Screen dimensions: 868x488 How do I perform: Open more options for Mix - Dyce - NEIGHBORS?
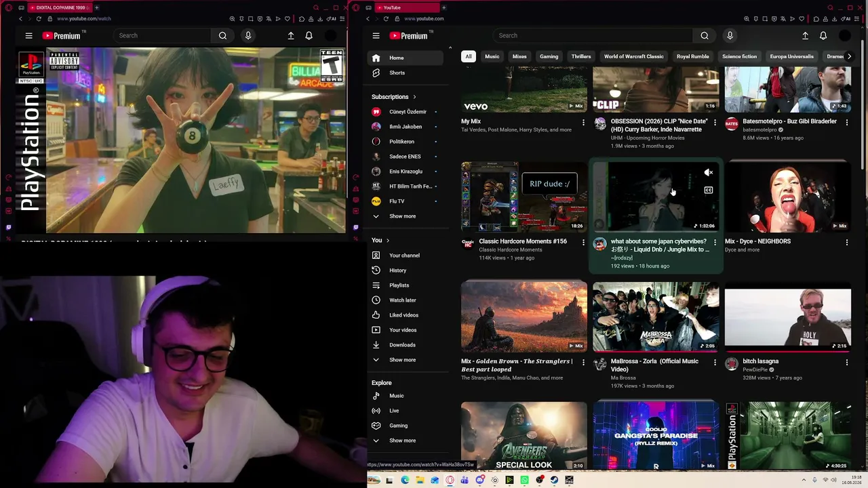[846, 242]
